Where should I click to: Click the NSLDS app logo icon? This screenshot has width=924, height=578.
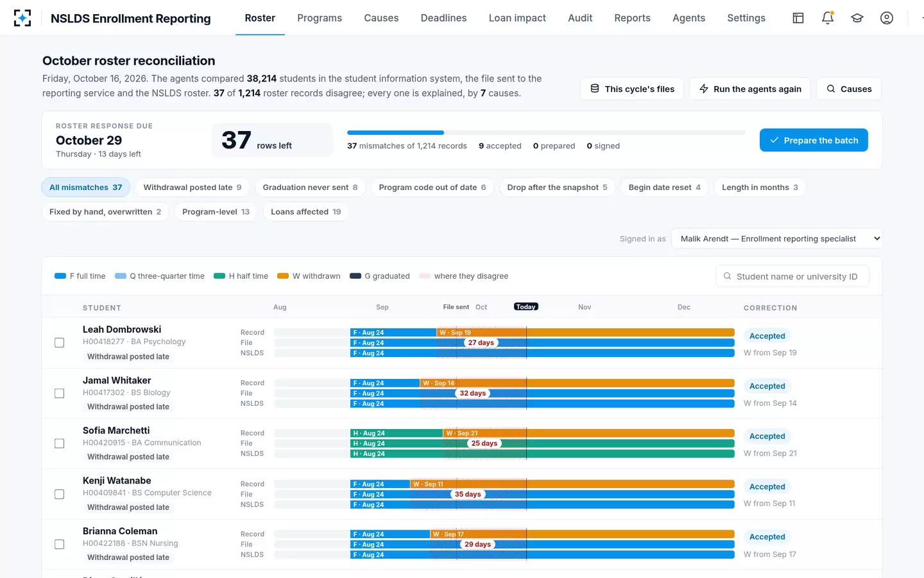click(22, 18)
